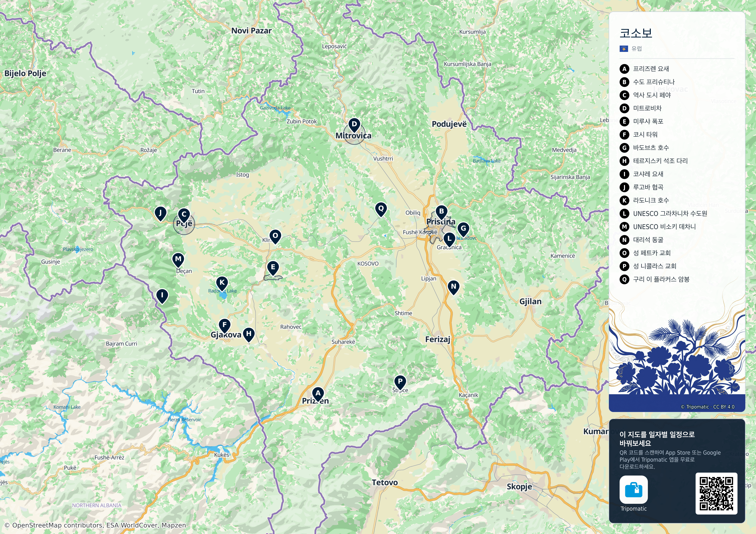Click map pin N east of Lipjan
This screenshot has width=756, height=534.
click(x=454, y=287)
